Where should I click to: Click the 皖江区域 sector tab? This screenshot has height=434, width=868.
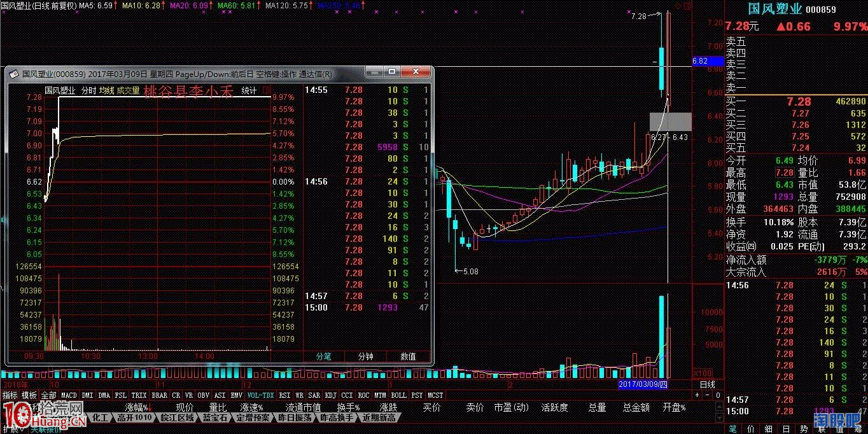pos(178,417)
